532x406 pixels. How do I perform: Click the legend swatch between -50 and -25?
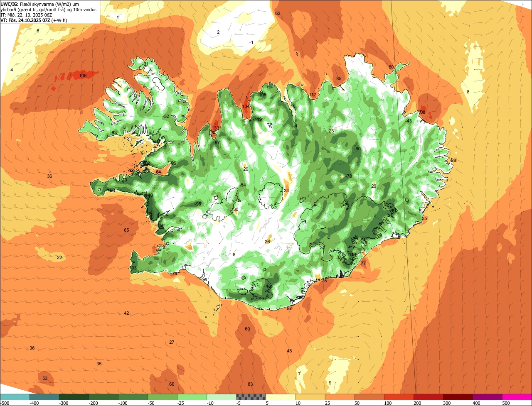point(163,397)
